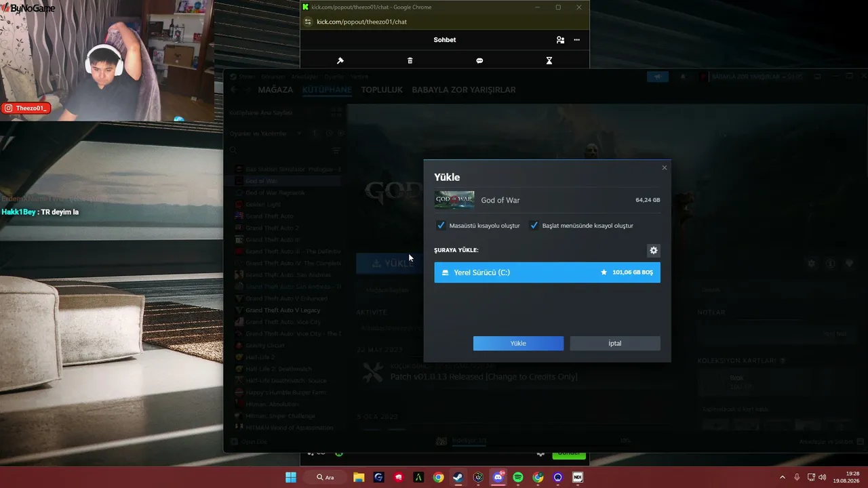Open Discord from the taskbar
The image size is (868, 488).
[498, 477]
